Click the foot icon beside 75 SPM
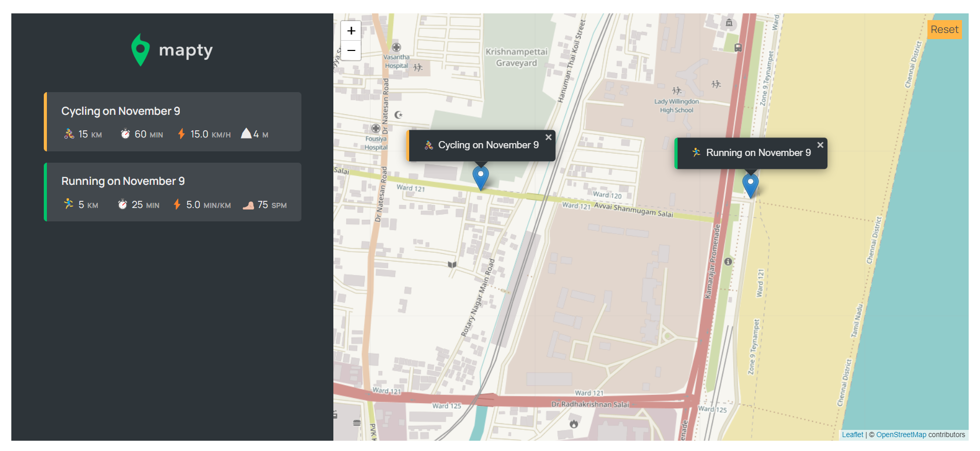The height and width of the screenshot is (451, 980). click(x=248, y=205)
